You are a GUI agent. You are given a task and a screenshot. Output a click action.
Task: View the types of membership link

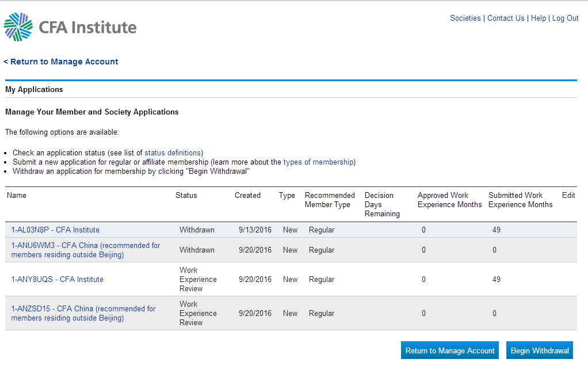point(319,162)
